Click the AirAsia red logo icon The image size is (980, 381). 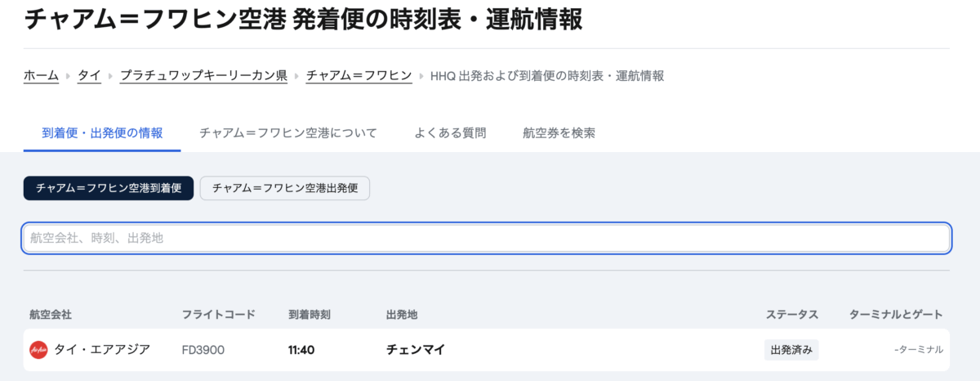38,350
